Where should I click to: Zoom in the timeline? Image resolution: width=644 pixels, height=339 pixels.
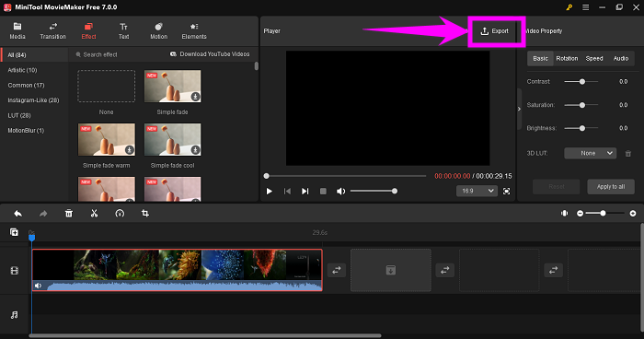click(x=633, y=213)
